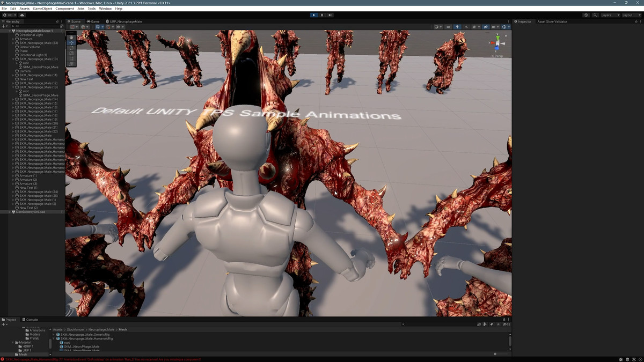Toggle 2D view mode in Scene
This screenshot has width=644, height=362.
click(x=448, y=27)
